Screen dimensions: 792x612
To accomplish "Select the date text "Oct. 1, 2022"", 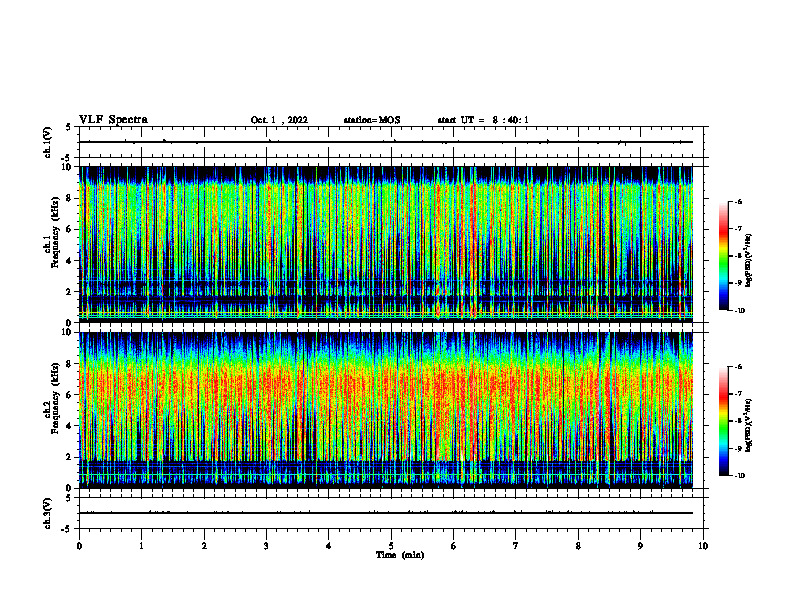I will 279,120.
